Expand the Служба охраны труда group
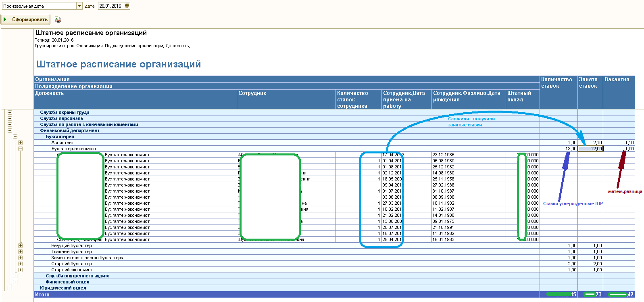 click(10, 113)
